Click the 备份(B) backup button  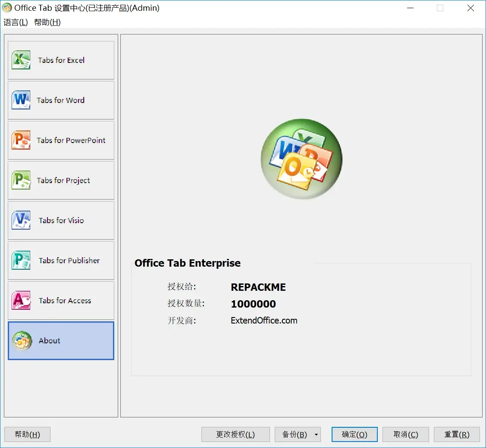click(294, 434)
